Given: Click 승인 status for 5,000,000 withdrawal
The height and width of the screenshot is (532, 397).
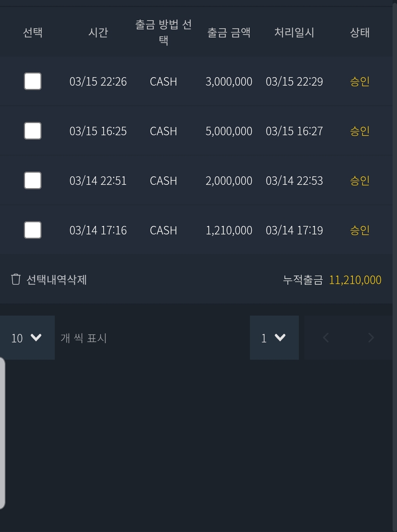Looking at the screenshot, I should click(x=360, y=131).
